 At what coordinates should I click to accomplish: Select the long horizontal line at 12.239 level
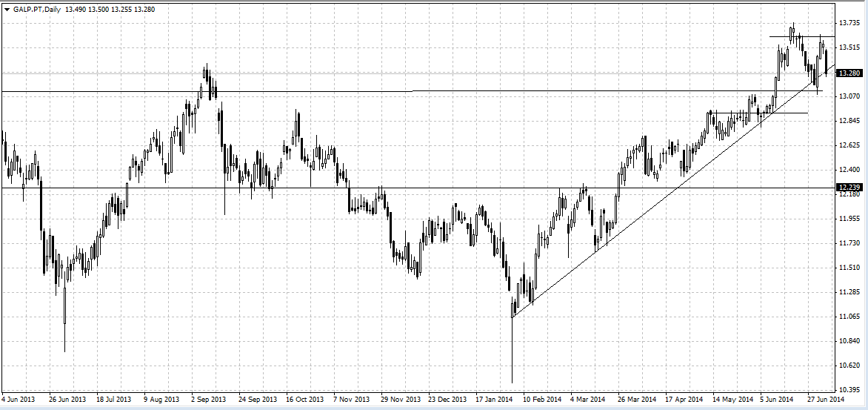(x=418, y=188)
